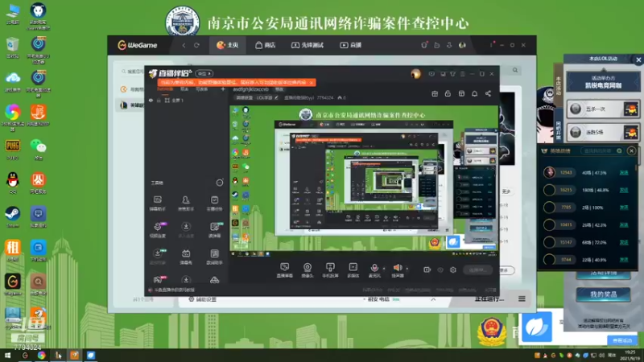
Task: Open WeGame 主页 tab
Action: (x=228, y=45)
